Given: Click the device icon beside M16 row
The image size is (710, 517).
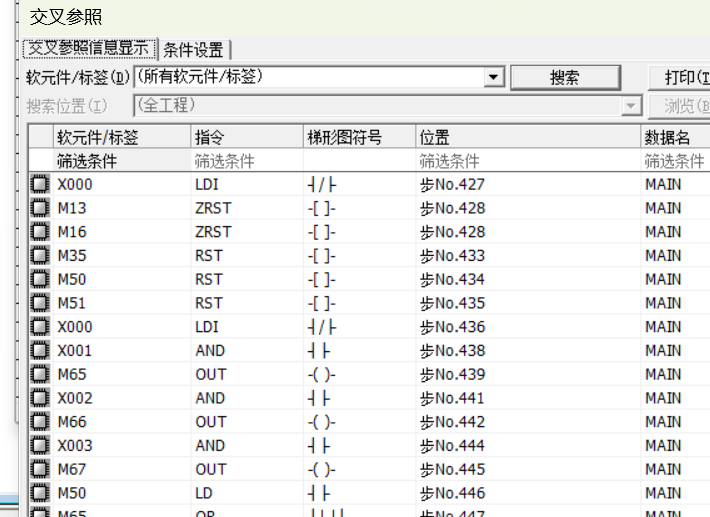Looking at the screenshot, I should [x=40, y=232].
